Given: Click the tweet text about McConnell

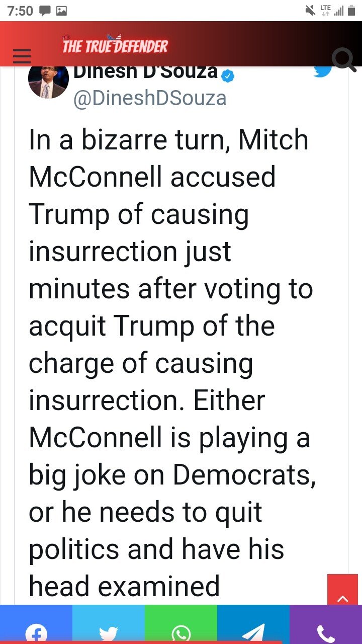Looking at the screenshot, I should click(171, 362).
